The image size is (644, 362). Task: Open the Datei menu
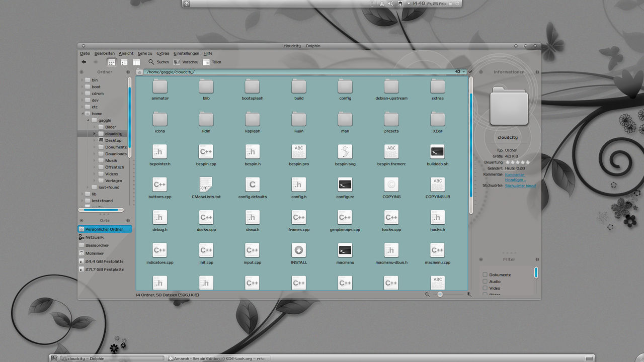[x=85, y=53]
